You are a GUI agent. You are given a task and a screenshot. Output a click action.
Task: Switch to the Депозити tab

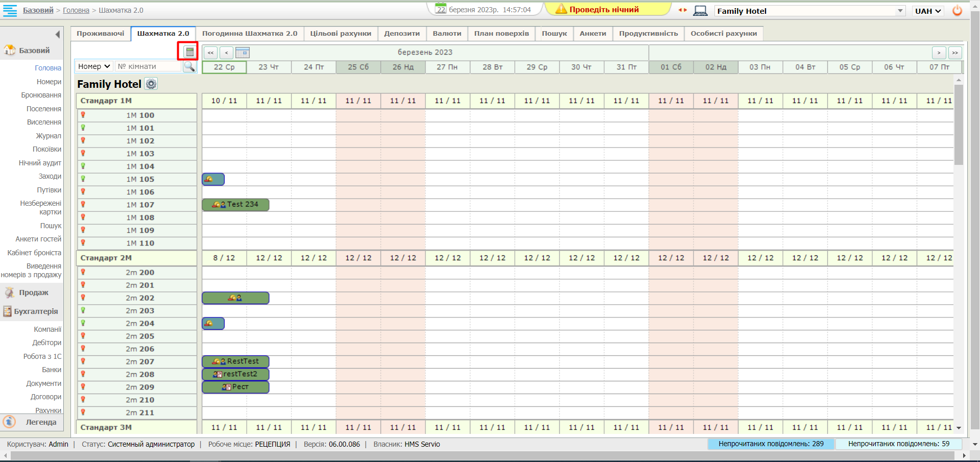tap(402, 33)
